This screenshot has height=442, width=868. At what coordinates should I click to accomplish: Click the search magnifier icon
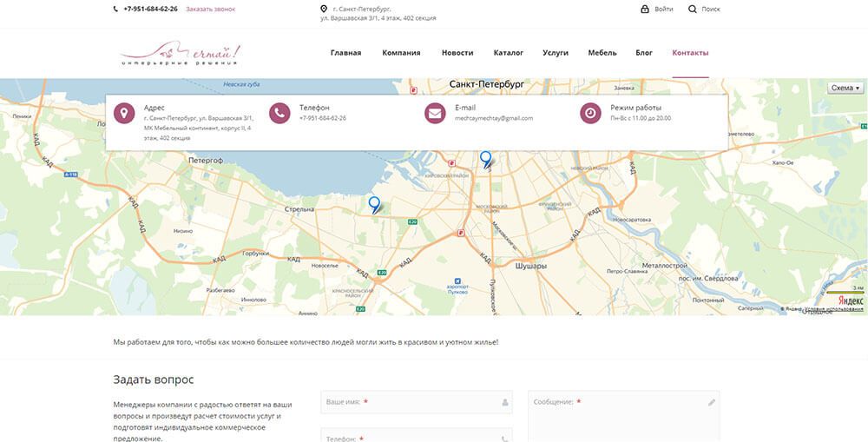pyautogui.click(x=693, y=9)
